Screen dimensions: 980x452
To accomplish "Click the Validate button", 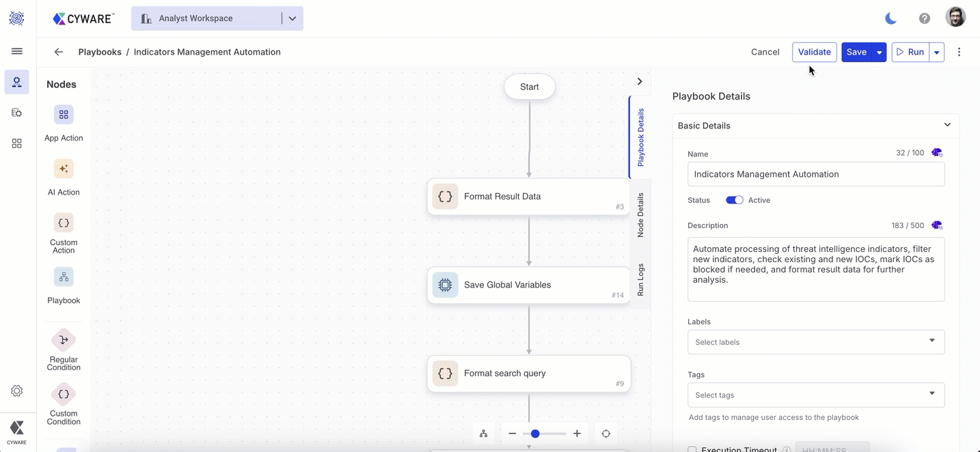I will coord(814,52).
